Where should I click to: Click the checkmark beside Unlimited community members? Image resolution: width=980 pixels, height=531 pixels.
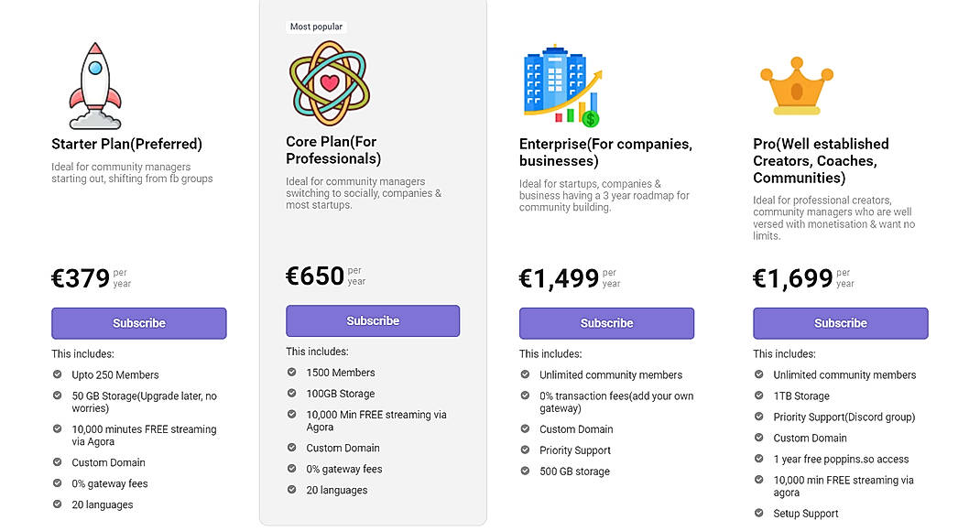525,374
